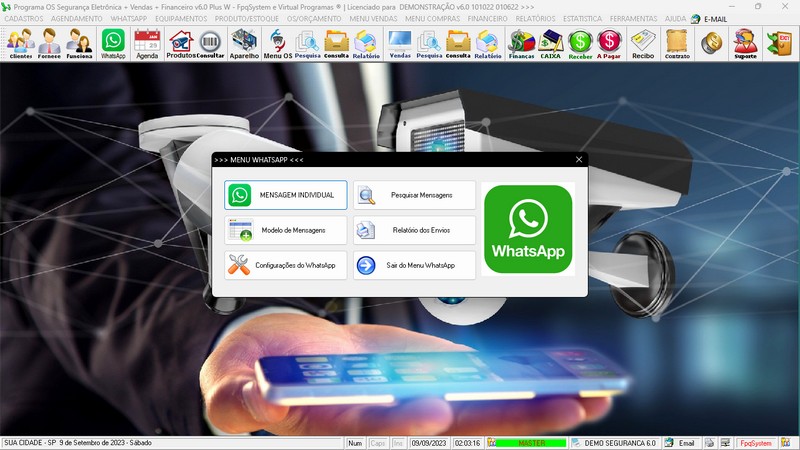This screenshot has height=450, width=800.
Task: Open the Menu OS icon
Action: (x=278, y=44)
